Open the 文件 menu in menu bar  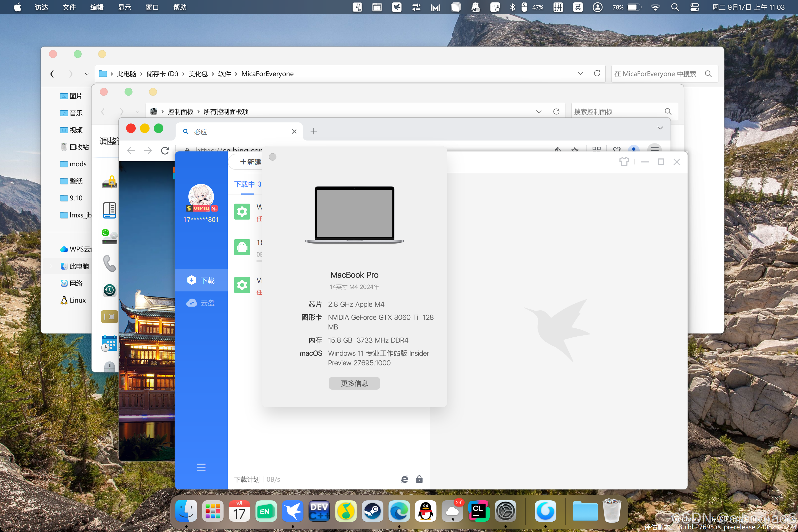69,7
